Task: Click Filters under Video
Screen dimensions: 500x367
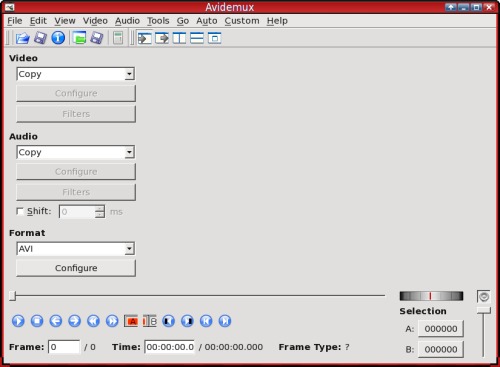Action: pyautogui.click(x=76, y=114)
